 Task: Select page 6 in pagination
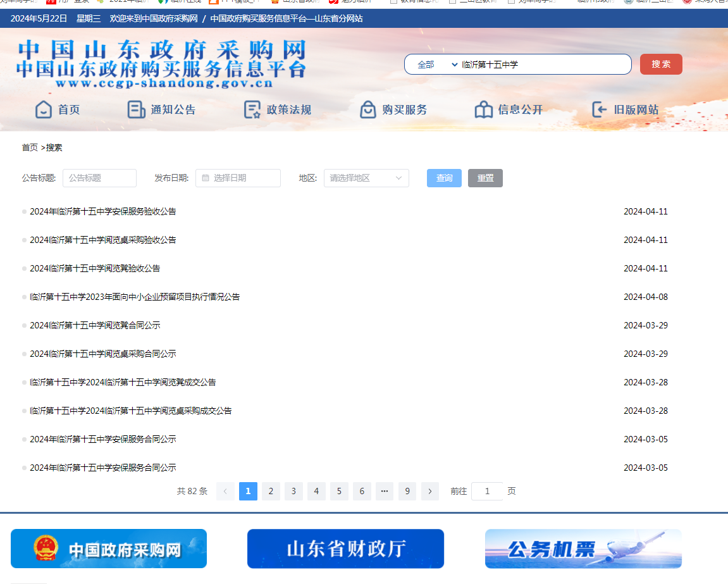362,491
